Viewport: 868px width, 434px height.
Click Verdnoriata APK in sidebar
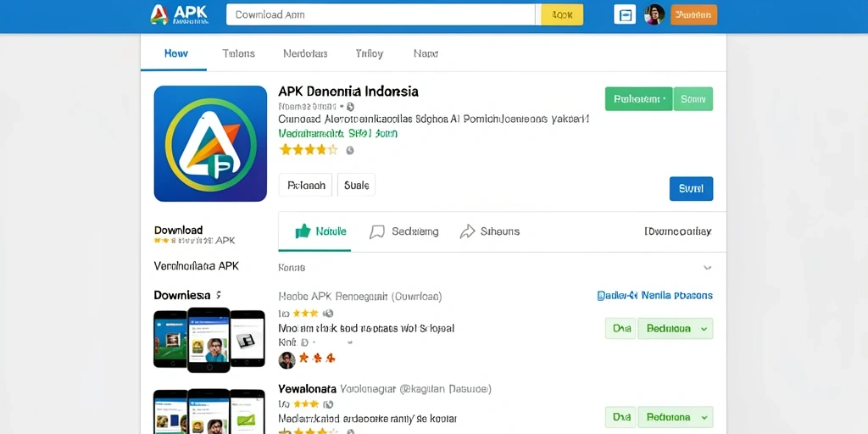pyautogui.click(x=197, y=265)
